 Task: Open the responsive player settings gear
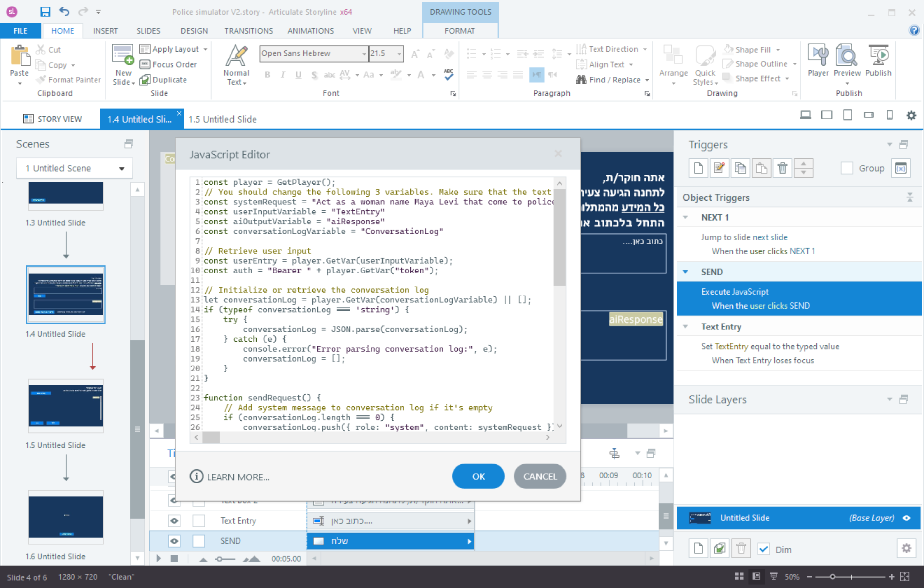[911, 115]
